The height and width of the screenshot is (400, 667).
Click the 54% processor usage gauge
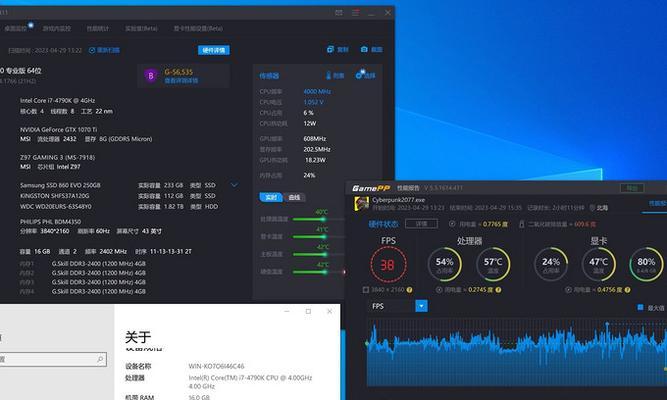coord(444,265)
